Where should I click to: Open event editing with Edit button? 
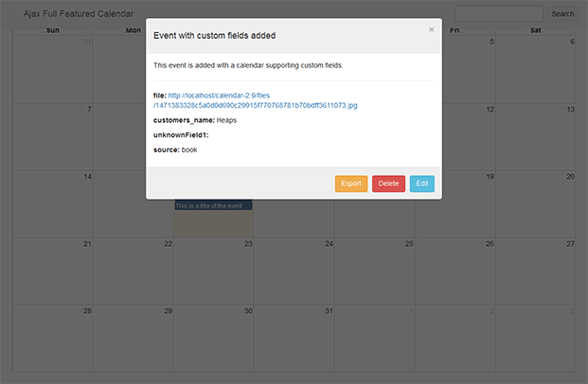(422, 183)
